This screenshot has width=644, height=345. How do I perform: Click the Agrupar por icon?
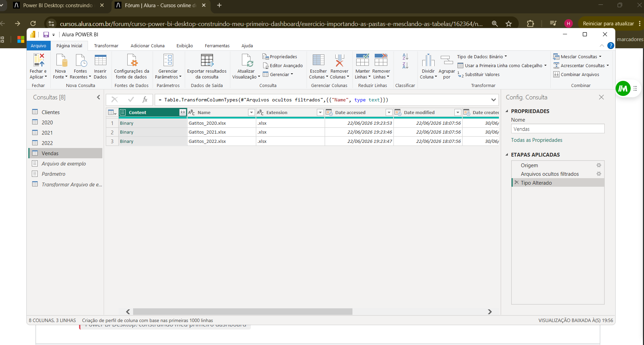447,60
